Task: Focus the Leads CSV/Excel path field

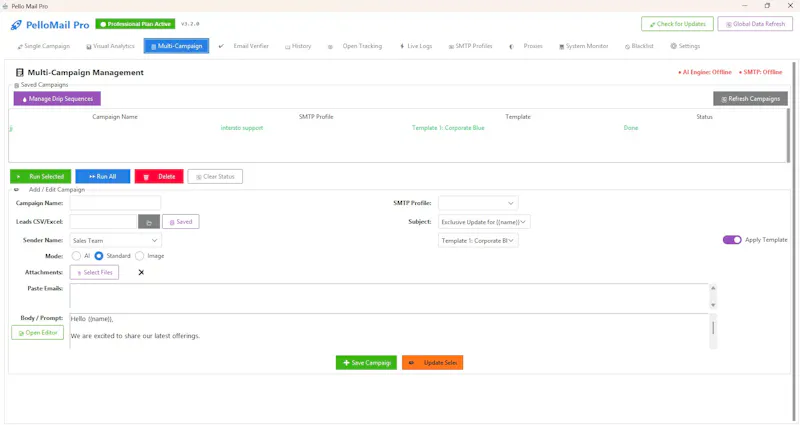Action: click(x=104, y=222)
